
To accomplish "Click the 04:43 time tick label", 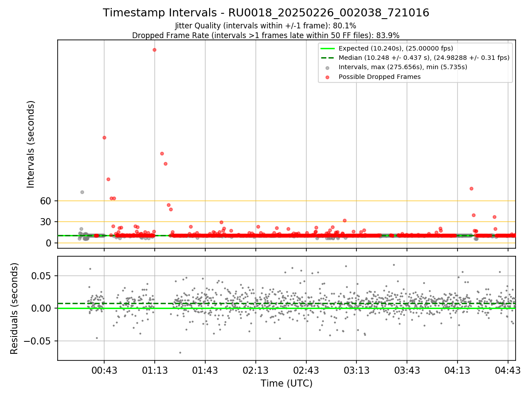I will coord(508,370).
